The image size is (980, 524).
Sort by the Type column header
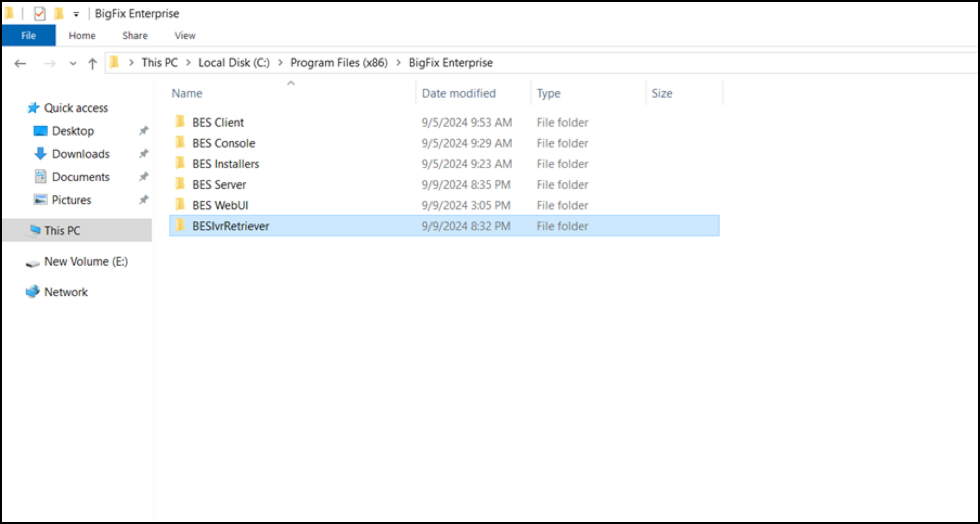tap(549, 93)
